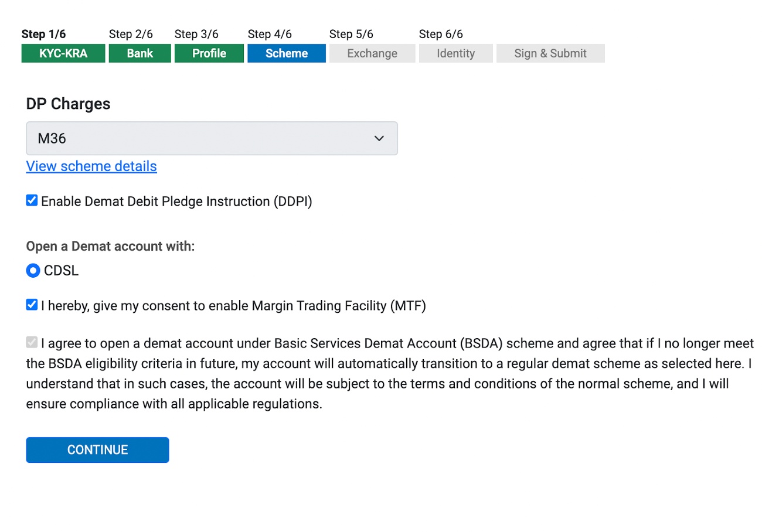Click the 'Step 5/6' label

coord(351,34)
